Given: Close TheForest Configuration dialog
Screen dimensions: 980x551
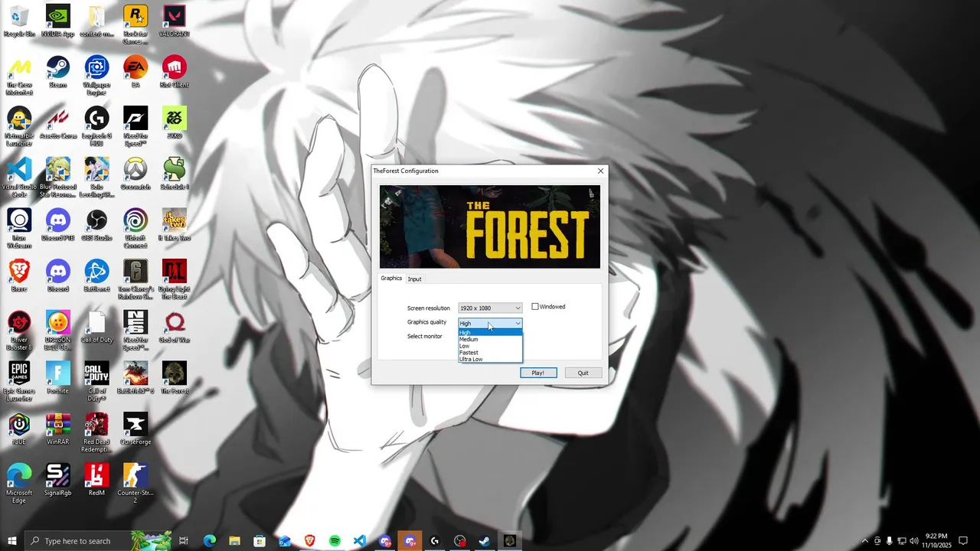Looking at the screenshot, I should pyautogui.click(x=600, y=171).
